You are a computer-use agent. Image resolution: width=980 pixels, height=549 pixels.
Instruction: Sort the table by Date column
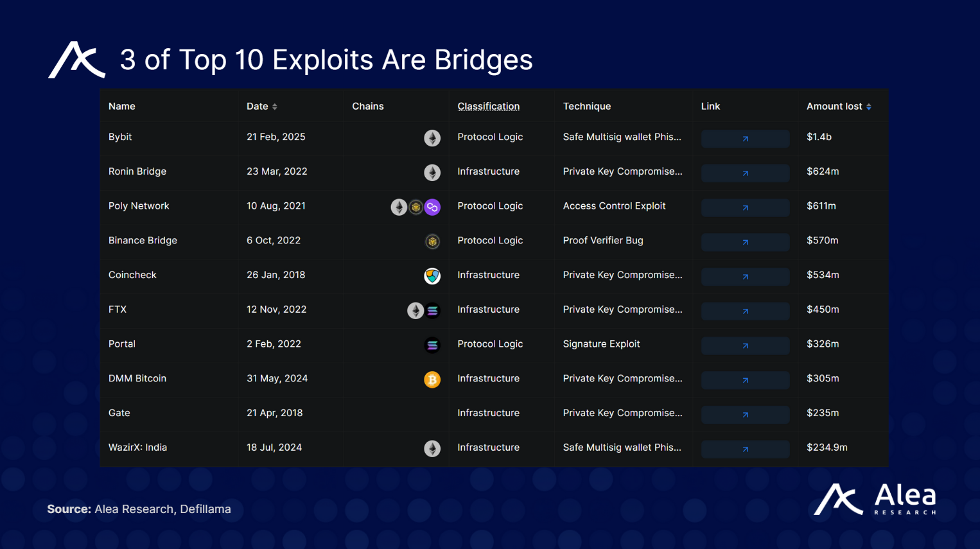pos(261,107)
